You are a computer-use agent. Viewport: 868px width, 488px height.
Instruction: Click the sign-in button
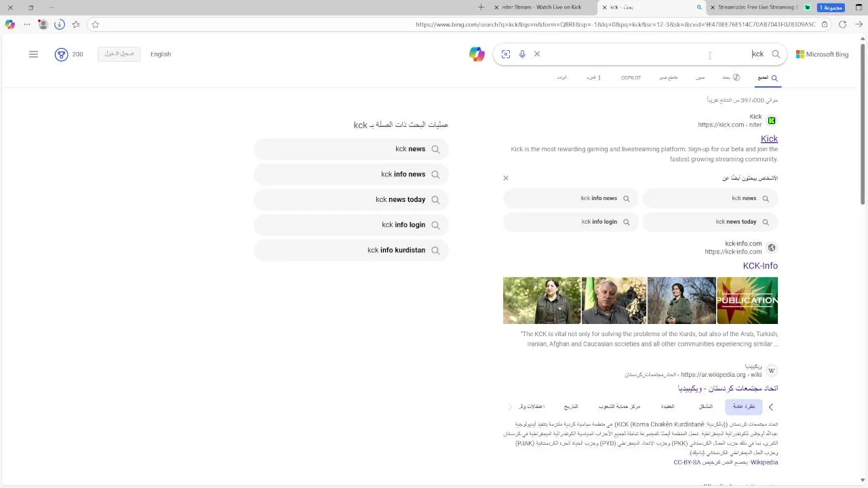(119, 54)
